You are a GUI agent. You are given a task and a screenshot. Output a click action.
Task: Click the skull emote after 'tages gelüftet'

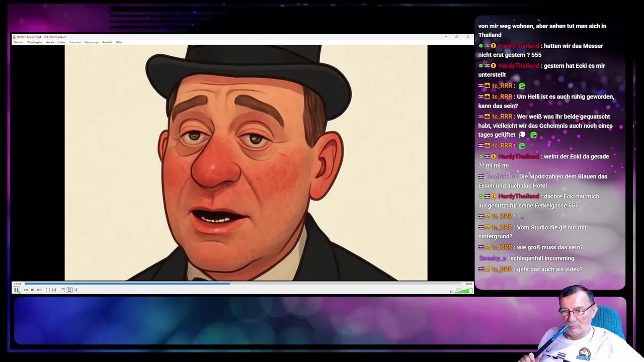pos(522,135)
